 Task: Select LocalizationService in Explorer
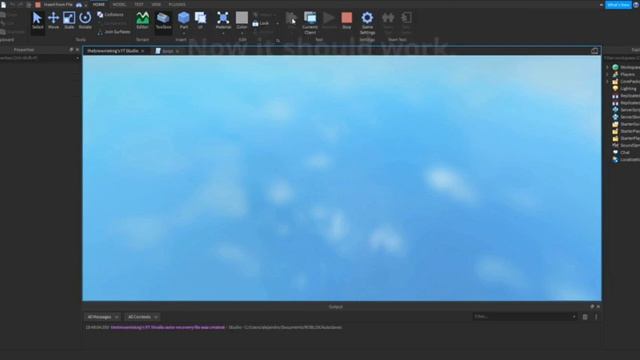pyautogui.click(x=626, y=160)
